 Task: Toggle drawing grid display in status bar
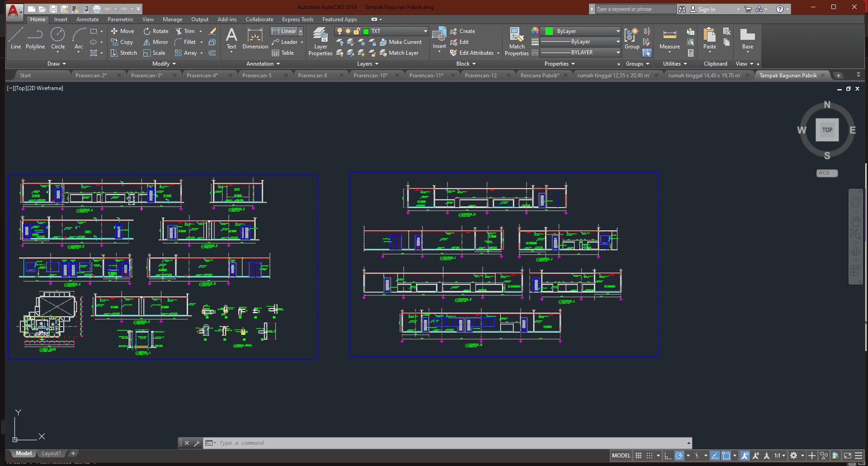pos(638,456)
